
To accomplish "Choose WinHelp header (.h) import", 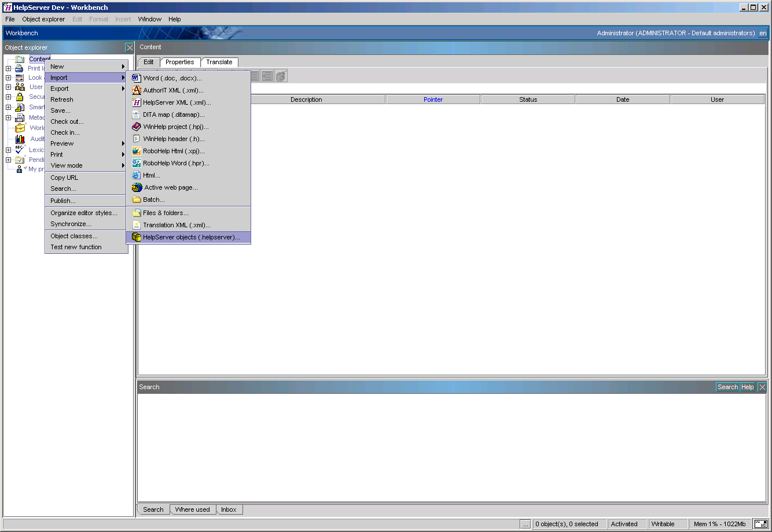I will click(188, 139).
